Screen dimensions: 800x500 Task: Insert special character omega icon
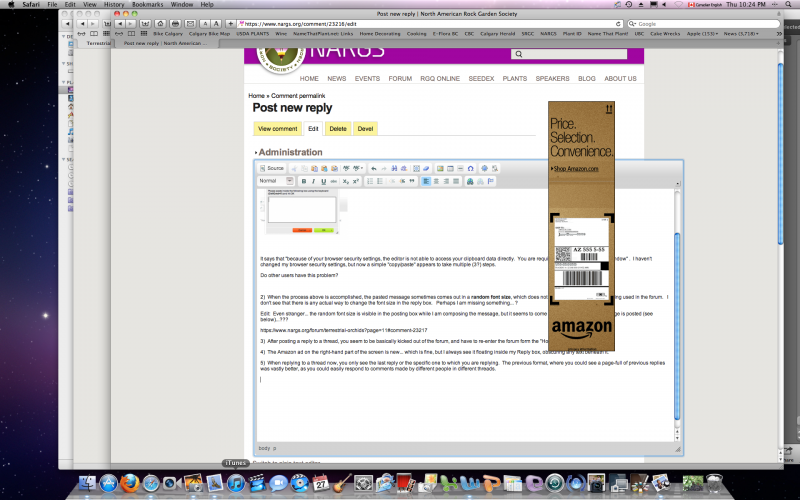471,168
